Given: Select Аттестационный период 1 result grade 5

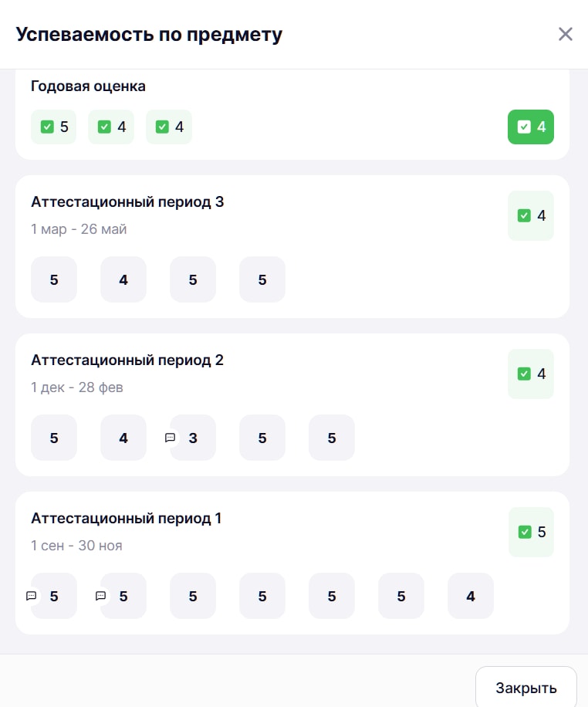Looking at the screenshot, I should [x=531, y=532].
